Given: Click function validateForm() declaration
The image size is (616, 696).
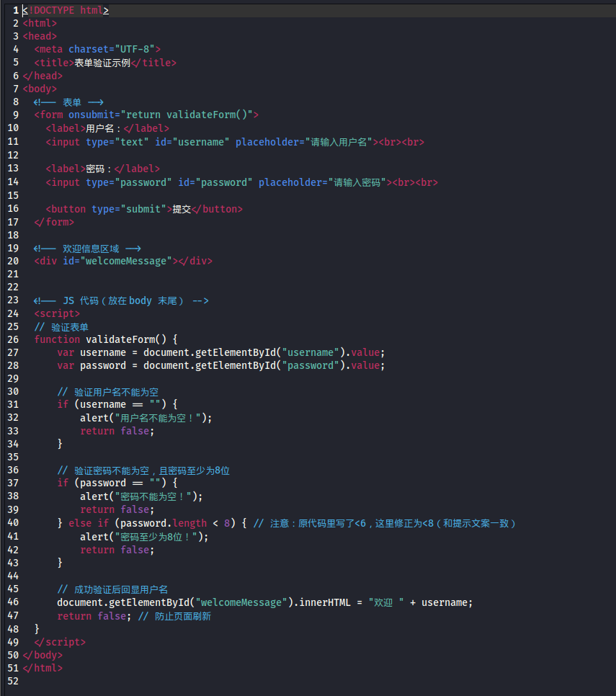Looking at the screenshot, I should (x=106, y=339).
